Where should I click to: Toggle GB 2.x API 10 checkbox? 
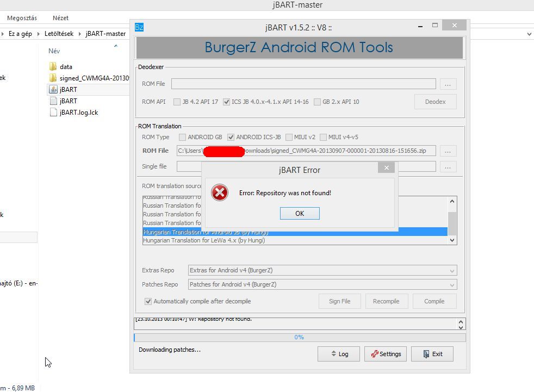point(317,102)
